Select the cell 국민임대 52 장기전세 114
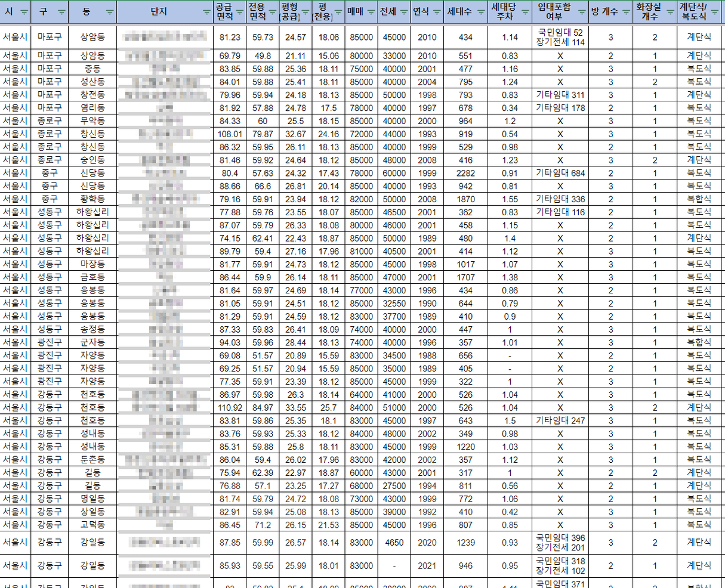 tap(560, 37)
